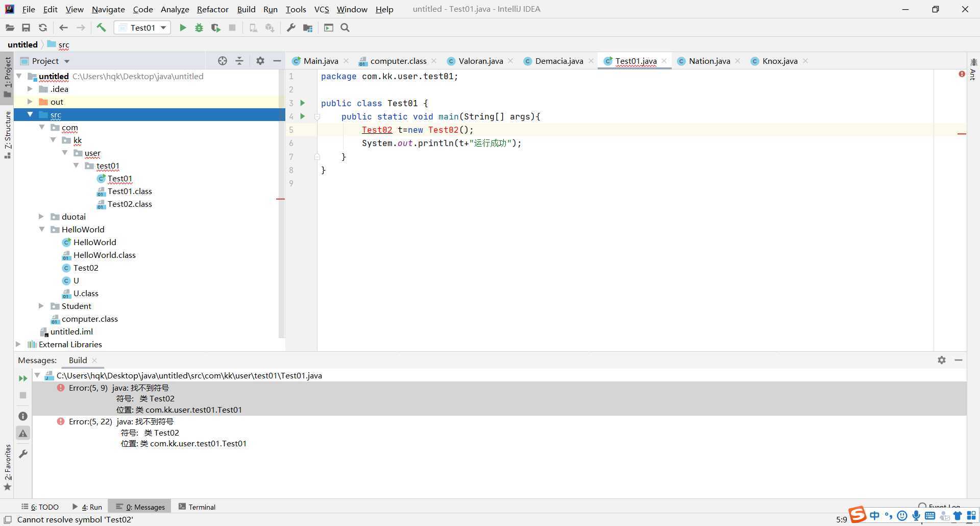This screenshot has height=526, width=980.
Task: Switch to the Knox.java tab
Action: click(x=779, y=61)
